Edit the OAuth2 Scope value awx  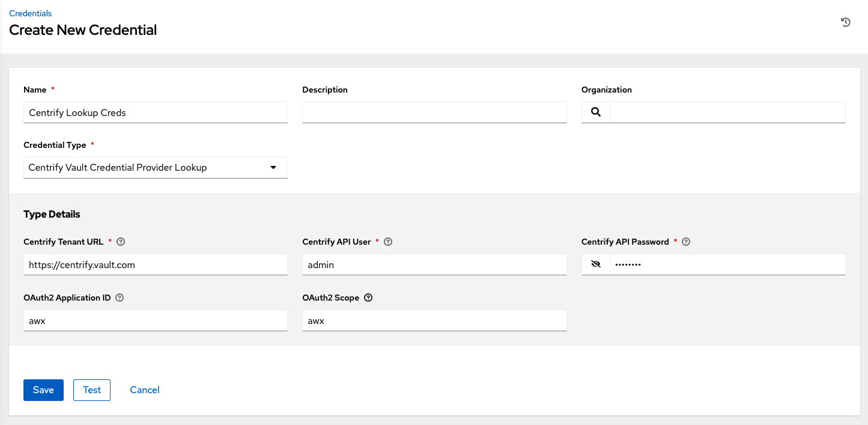(434, 320)
